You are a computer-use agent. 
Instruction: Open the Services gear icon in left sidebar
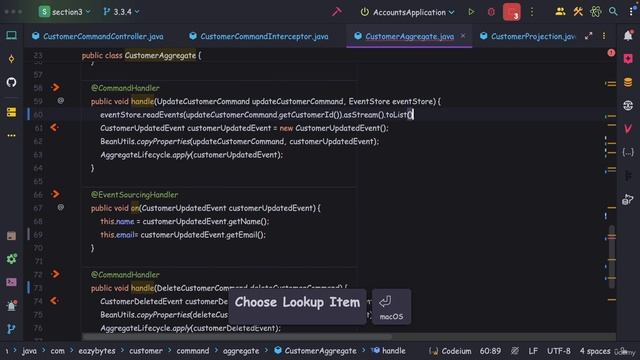click(11, 258)
